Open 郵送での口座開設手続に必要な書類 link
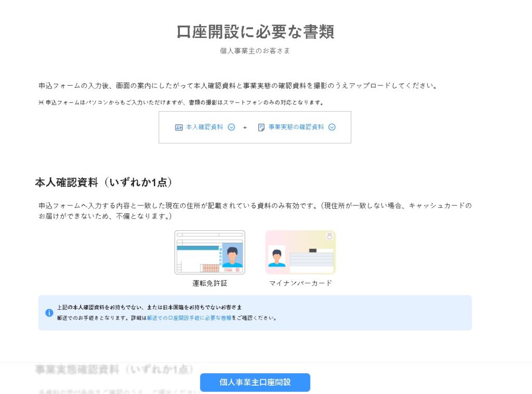This screenshot has height=394, width=532. [189, 318]
